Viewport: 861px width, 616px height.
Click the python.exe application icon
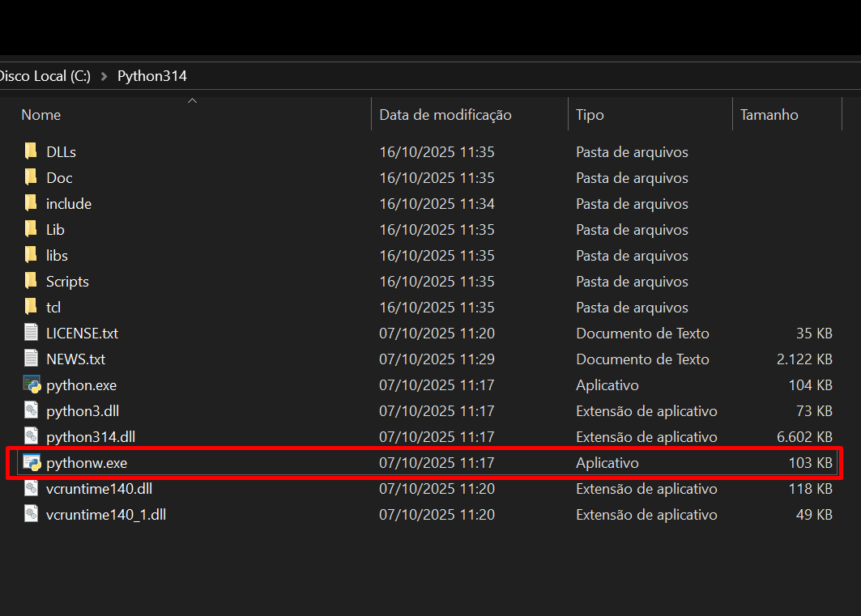click(x=32, y=384)
